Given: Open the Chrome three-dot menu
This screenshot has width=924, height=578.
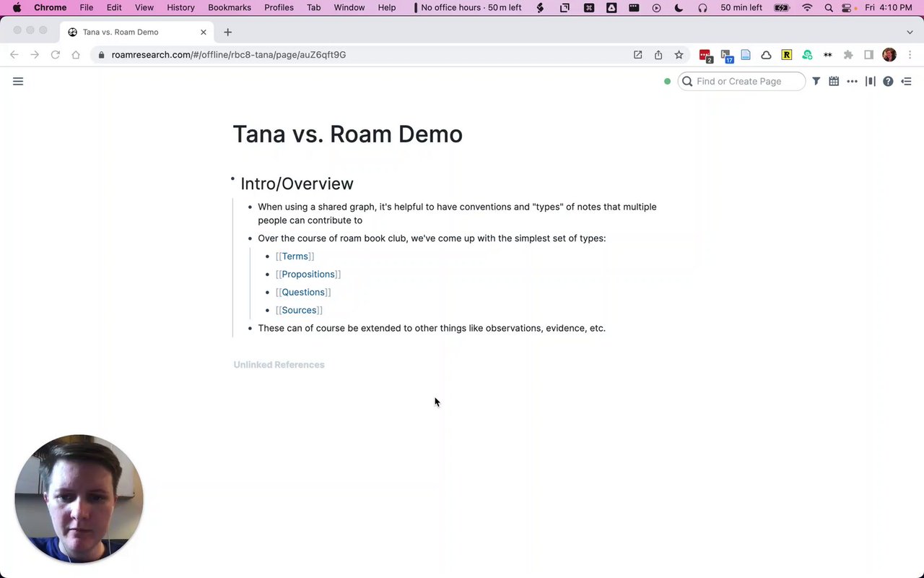Looking at the screenshot, I should tap(910, 55).
